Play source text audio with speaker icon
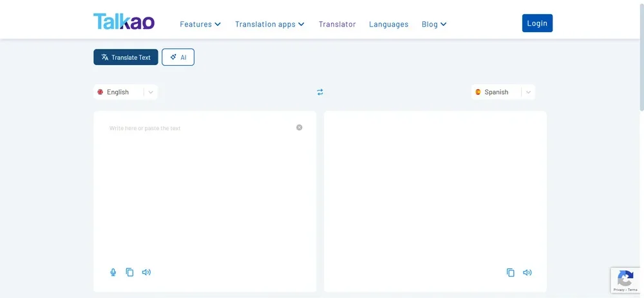 [x=146, y=272]
